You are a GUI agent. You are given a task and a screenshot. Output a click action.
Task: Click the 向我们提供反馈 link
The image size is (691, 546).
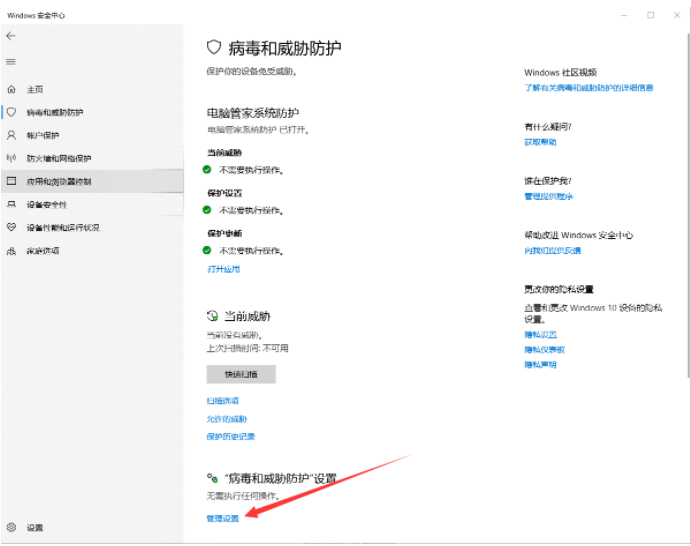tap(553, 250)
